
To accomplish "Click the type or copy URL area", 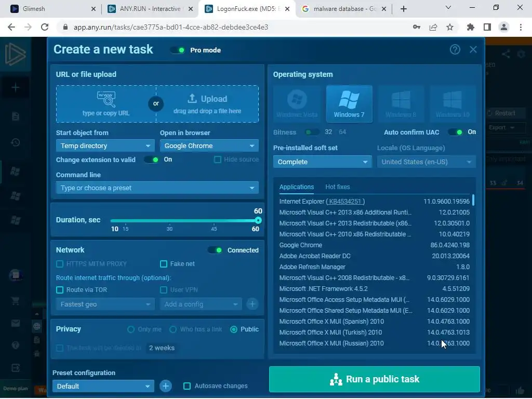I will (x=106, y=104).
